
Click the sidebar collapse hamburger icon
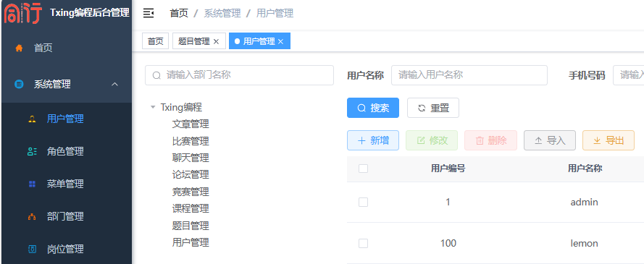tap(149, 14)
